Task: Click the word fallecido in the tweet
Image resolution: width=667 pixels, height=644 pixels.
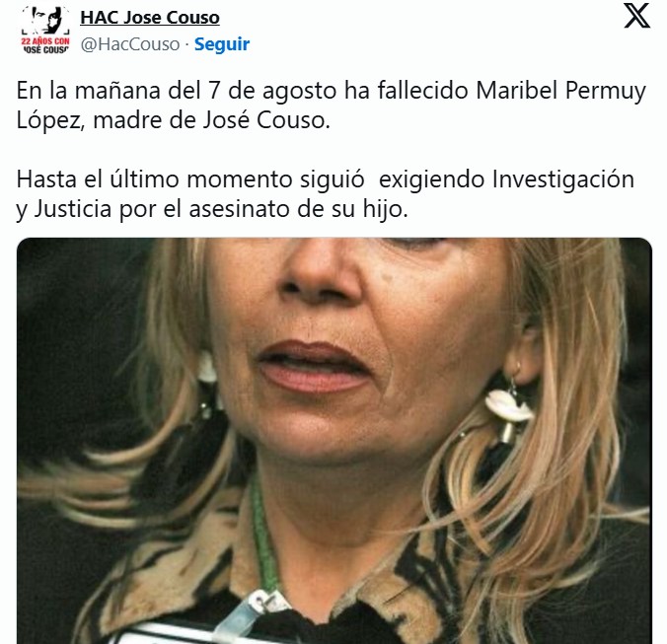Action: pos(423,91)
